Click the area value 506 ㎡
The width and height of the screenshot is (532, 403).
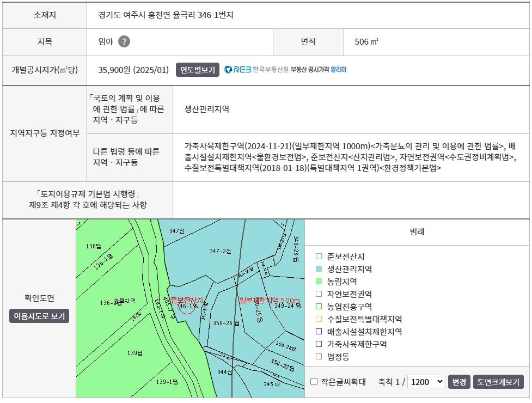point(366,42)
